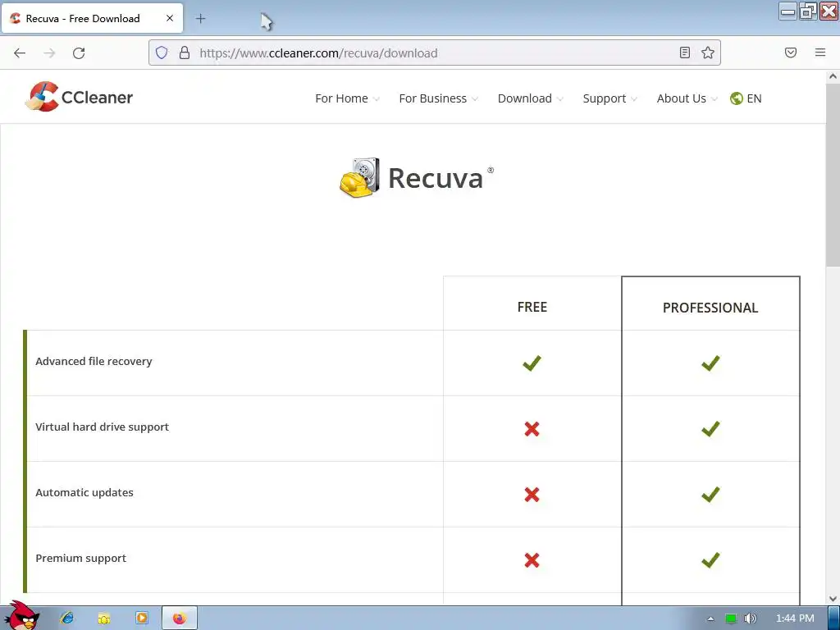Click the Premium support row label
Screen dimensions: 840x630
(81, 558)
